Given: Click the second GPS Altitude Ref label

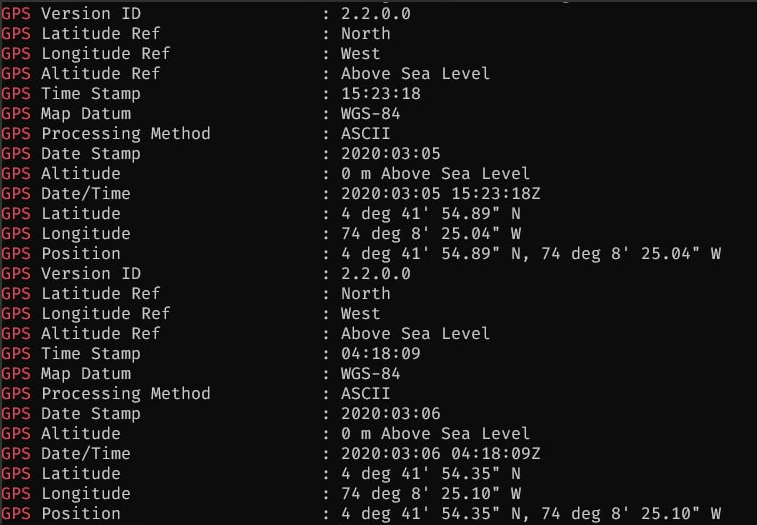Looking at the screenshot, I should pyautogui.click(x=81, y=333).
